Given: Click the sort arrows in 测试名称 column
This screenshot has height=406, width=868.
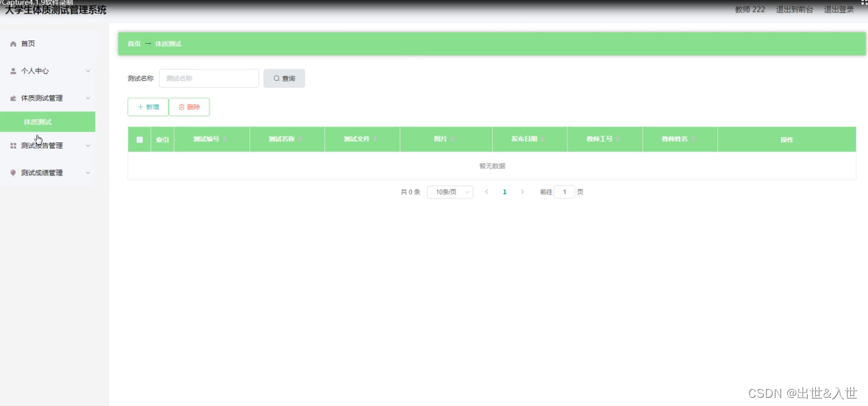Looking at the screenshot, I should (300, 140).
